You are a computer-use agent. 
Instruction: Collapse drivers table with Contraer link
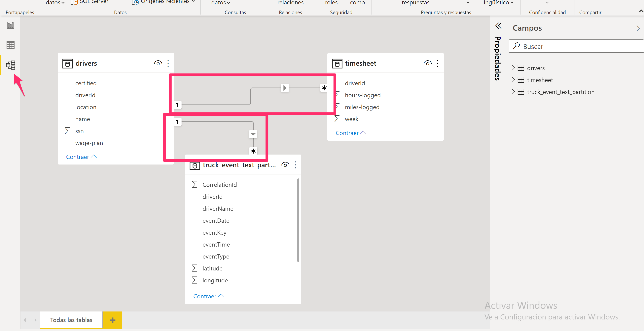click(x=81, y=157)
